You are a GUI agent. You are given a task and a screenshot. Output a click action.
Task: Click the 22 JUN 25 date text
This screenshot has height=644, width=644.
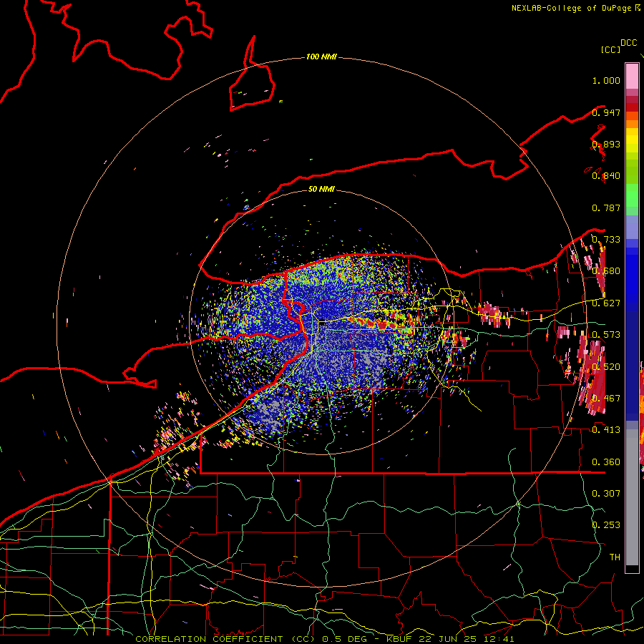(447, 639)
